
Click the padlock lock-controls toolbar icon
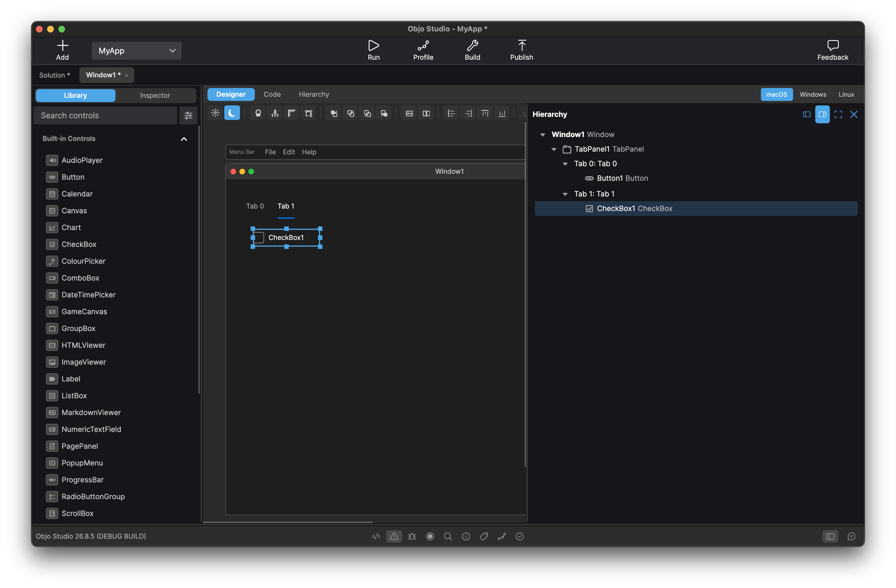258,113
